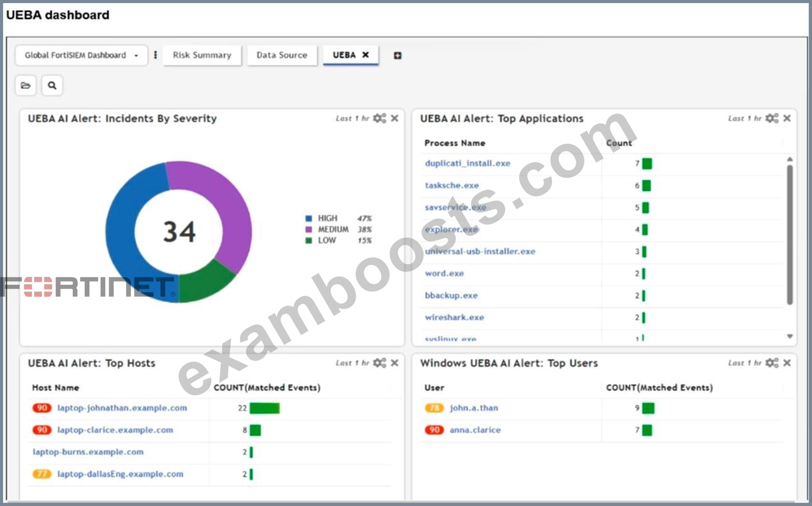Open the dashboard folder icon
Image resolution: width=812 pixels, height=506 pixels.
(x=26, y=85)
